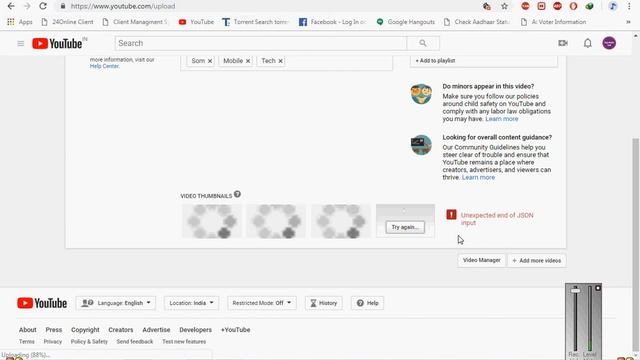Open Policy & Safety footer link

(89, 342)
